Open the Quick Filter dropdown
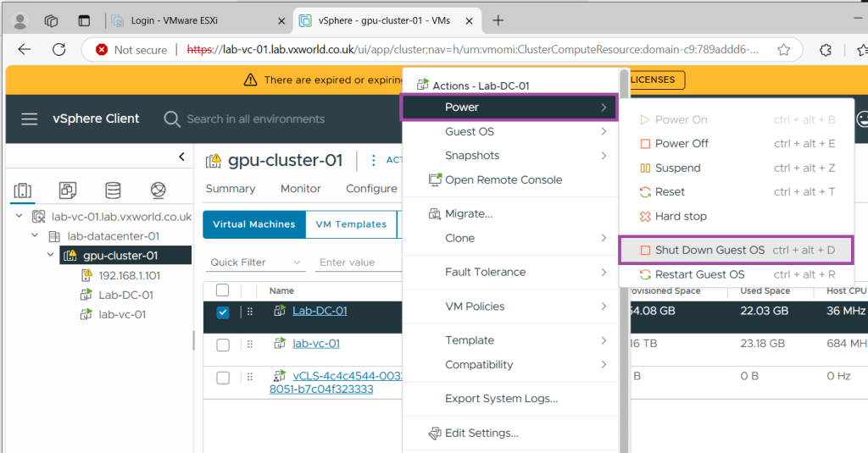This screenshot has width=868, height=453. click(256, 262)
